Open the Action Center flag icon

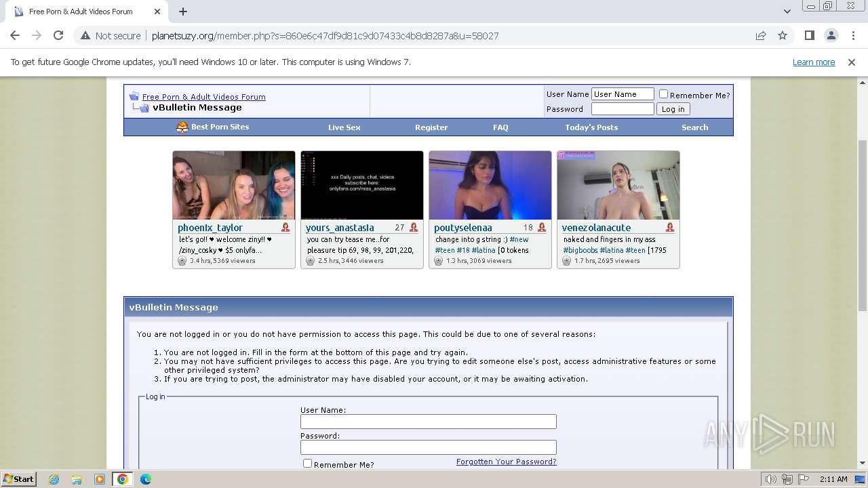(802, 479)
